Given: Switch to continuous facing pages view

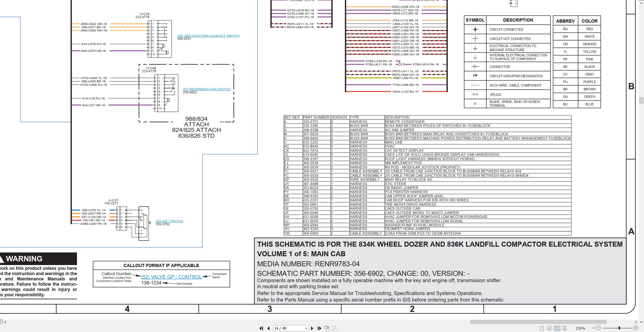Looking at the screenshot, I should (565, 328).
